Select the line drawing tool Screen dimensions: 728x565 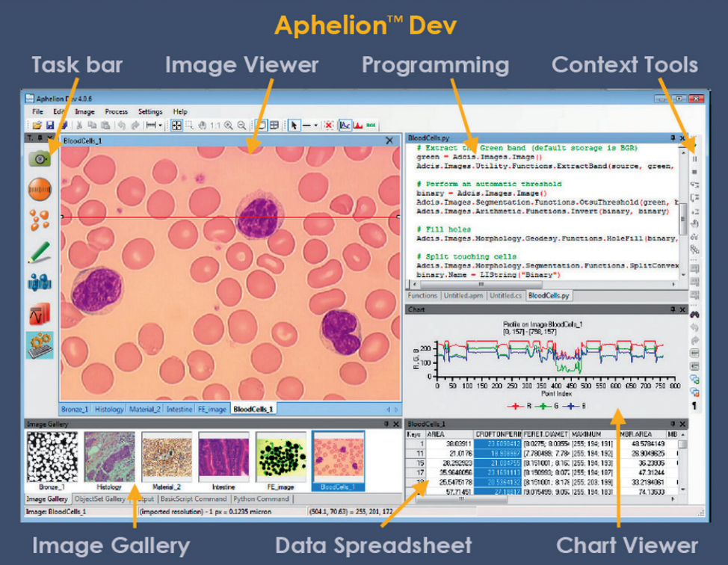click(306, 126)
